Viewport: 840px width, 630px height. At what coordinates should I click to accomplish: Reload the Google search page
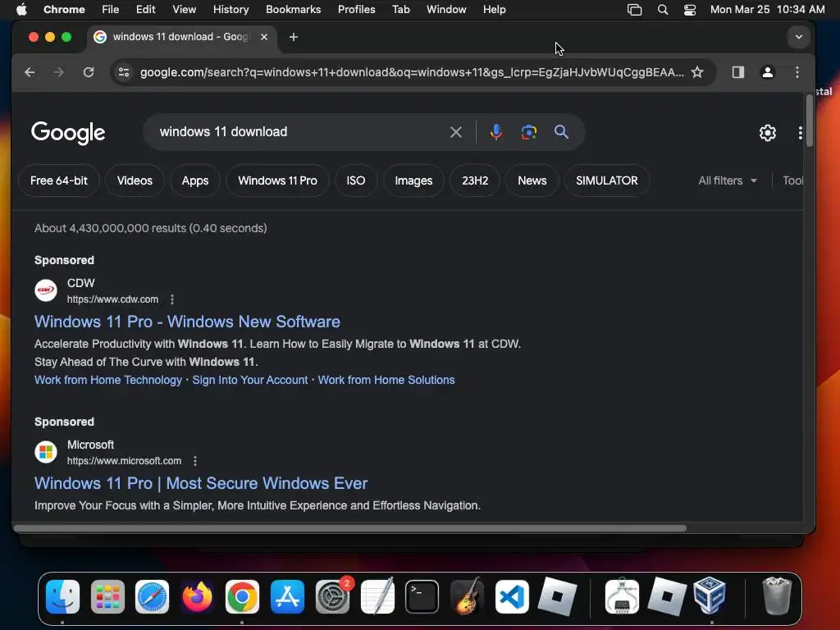tap(89, 72)
